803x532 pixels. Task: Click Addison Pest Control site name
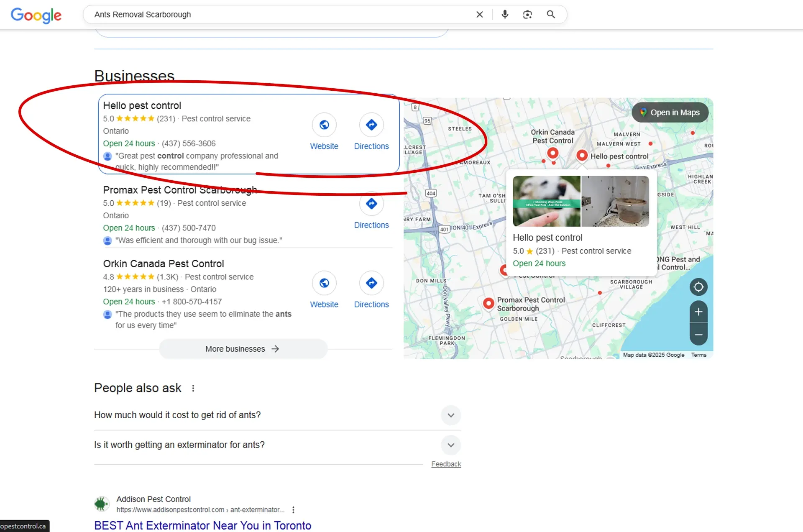pos(153,499)
